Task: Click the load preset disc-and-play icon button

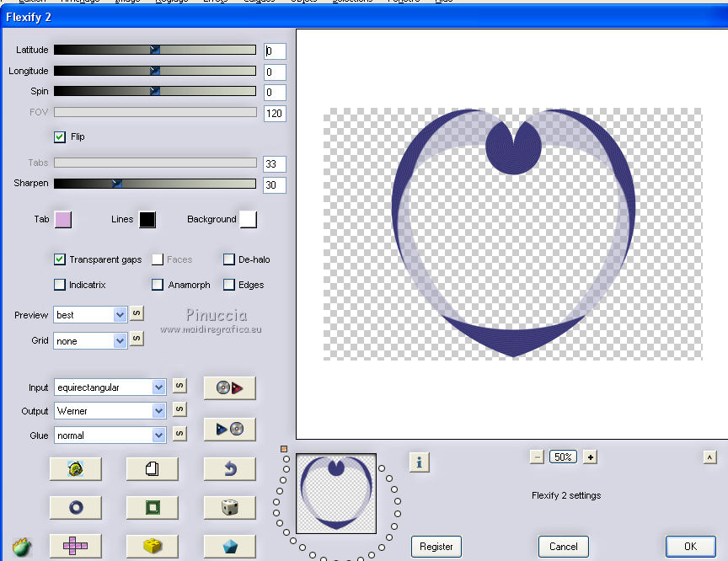Action: [x=229, y=388]
